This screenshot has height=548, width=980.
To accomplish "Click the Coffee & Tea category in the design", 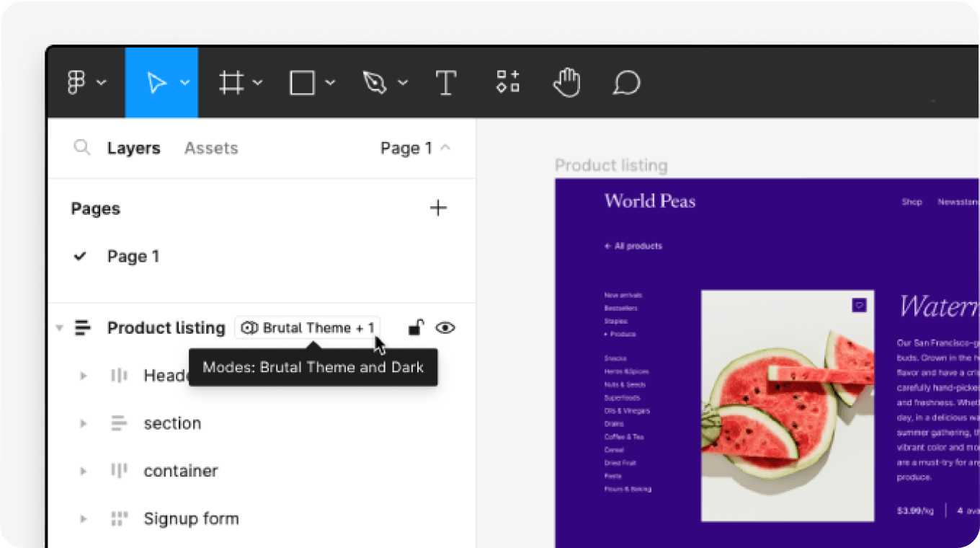I will [624, 437].
